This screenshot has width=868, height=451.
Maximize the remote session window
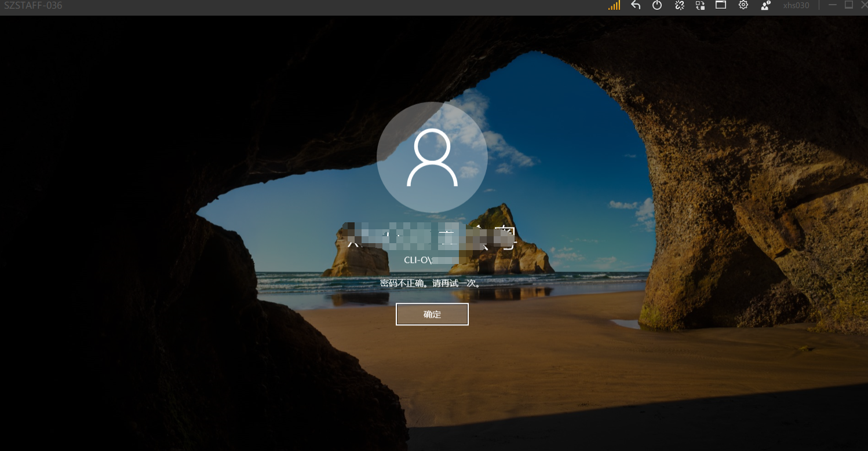coord(849,5)
